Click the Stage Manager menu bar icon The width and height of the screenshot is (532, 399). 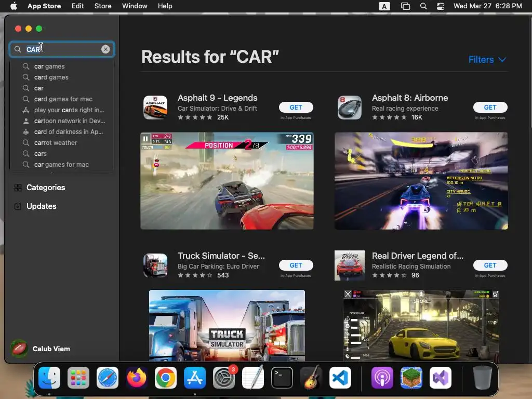click(x=405, y=6)
